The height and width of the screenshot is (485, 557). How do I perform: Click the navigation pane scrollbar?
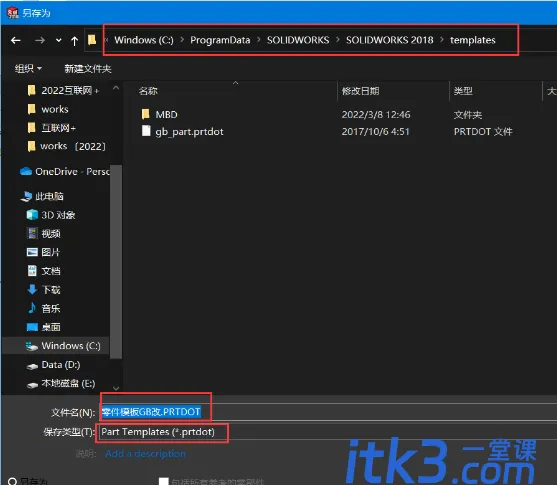tap(116, 261)
